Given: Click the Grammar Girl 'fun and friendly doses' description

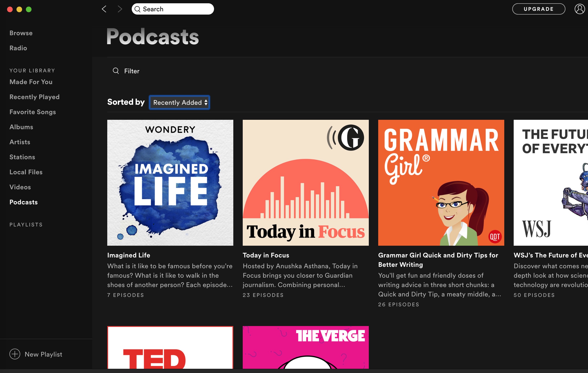Looking at the screenshot, I should (440, 285).
